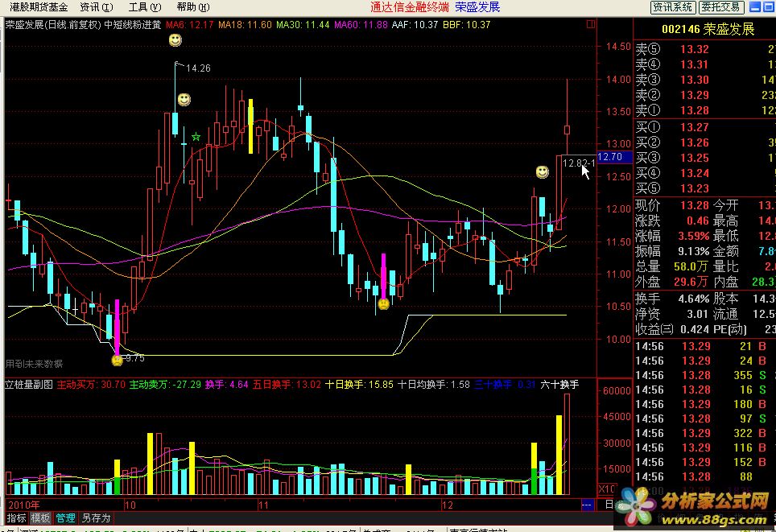
Task: Click the 六十换手 label
Action: (559, 384)
